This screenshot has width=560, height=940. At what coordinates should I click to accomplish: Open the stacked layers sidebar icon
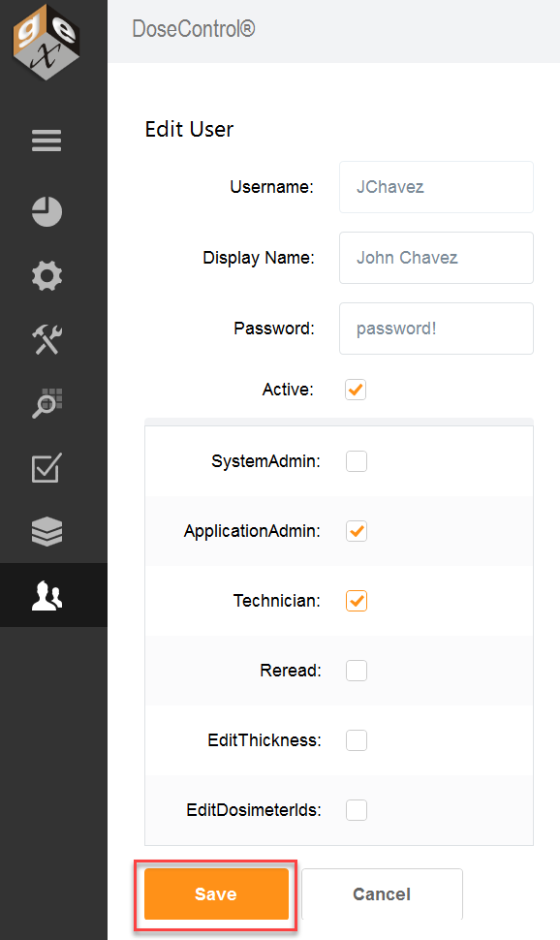coord(47,531)
